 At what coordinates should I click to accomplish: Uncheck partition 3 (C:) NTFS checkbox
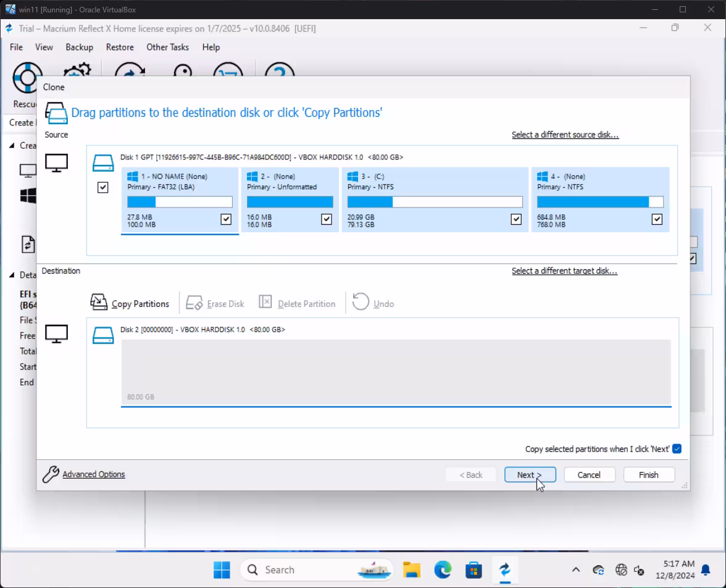click(x=516, y=219)
